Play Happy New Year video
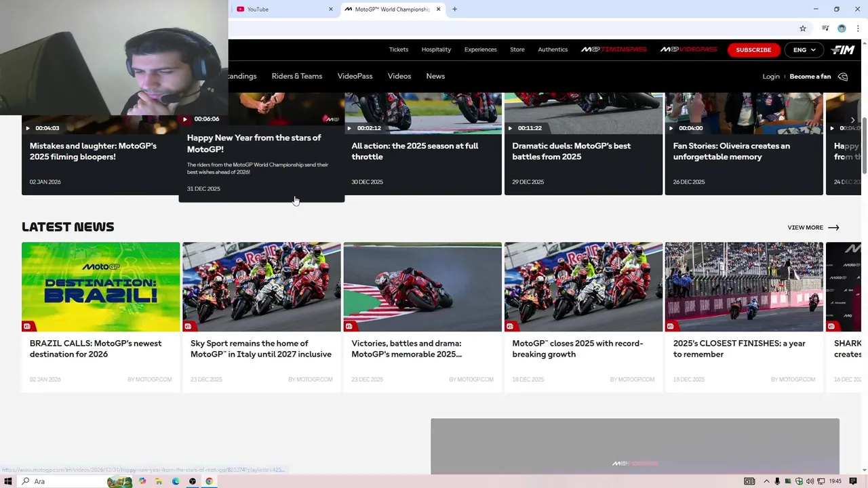Viewport: 868px width, 488px height. coord(184,119)
